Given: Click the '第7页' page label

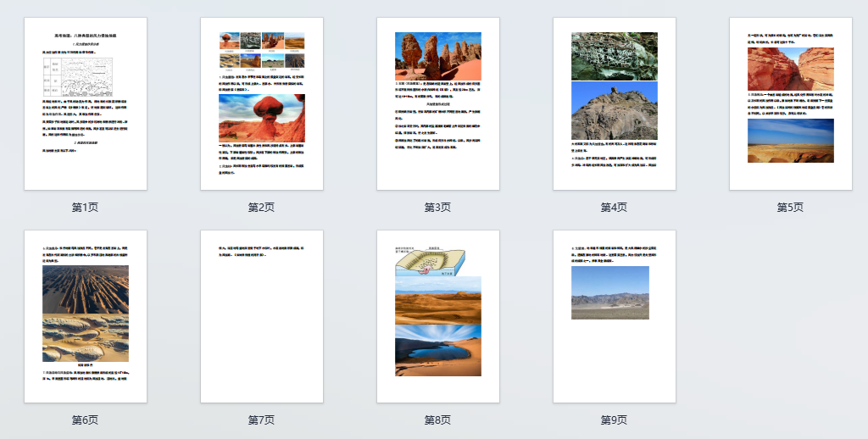Looking at the screenshot, I should pos(261,420).
